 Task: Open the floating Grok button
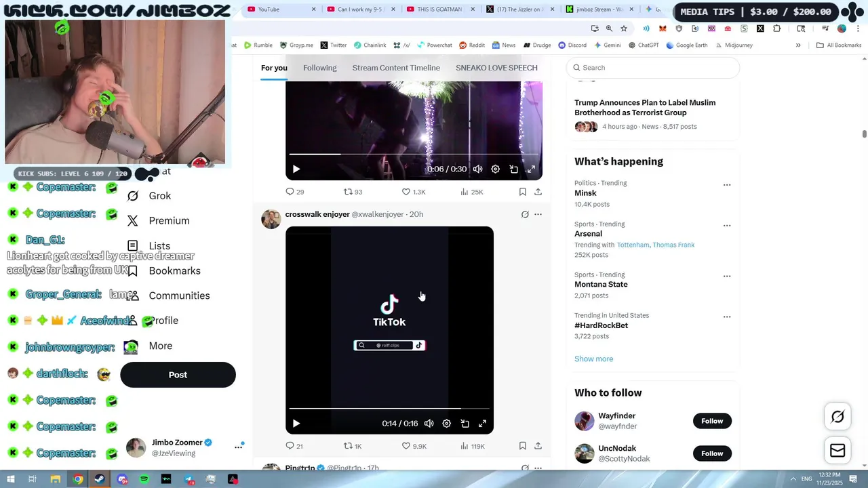(x=837, y=417)
